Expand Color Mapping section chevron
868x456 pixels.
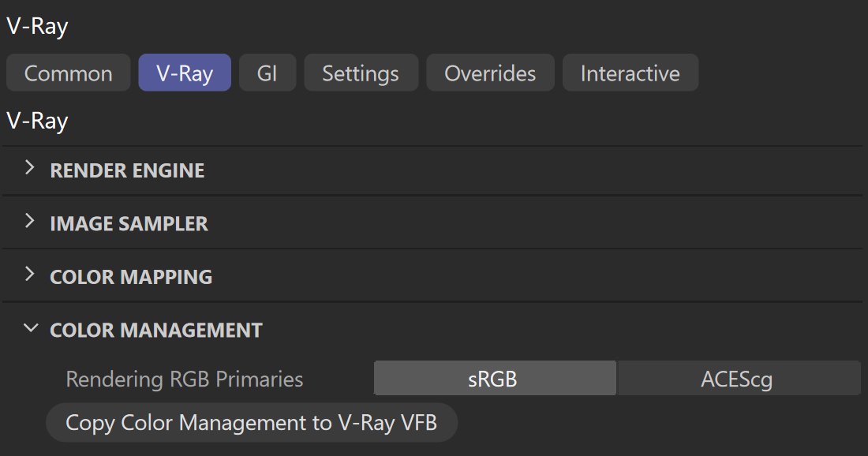30,275
